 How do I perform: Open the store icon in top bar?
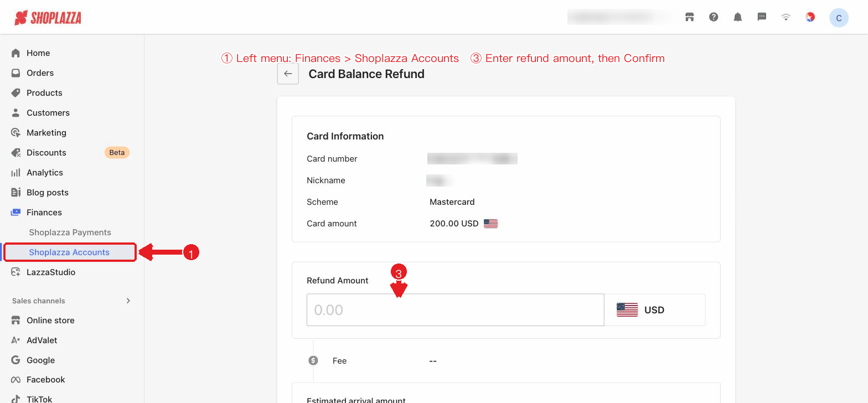tap(689, 17)
